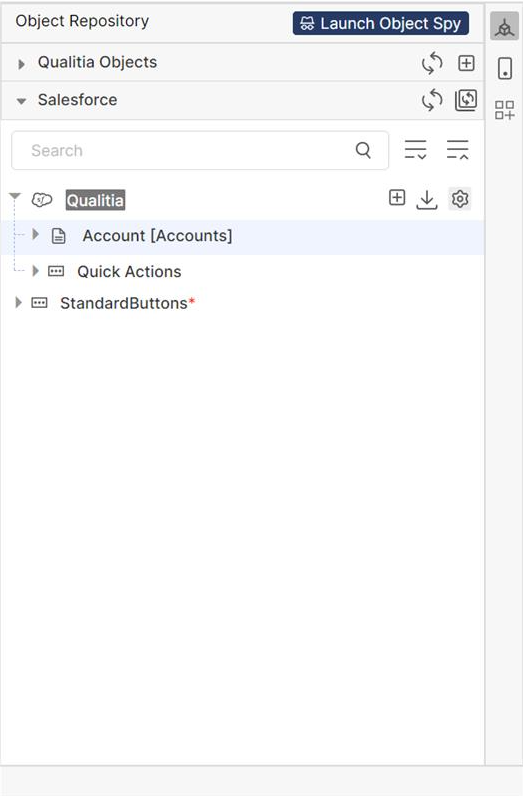This screenshot has height=796, width=523.
Task: Expand the Quick Actions node
Action: point(36,271)
